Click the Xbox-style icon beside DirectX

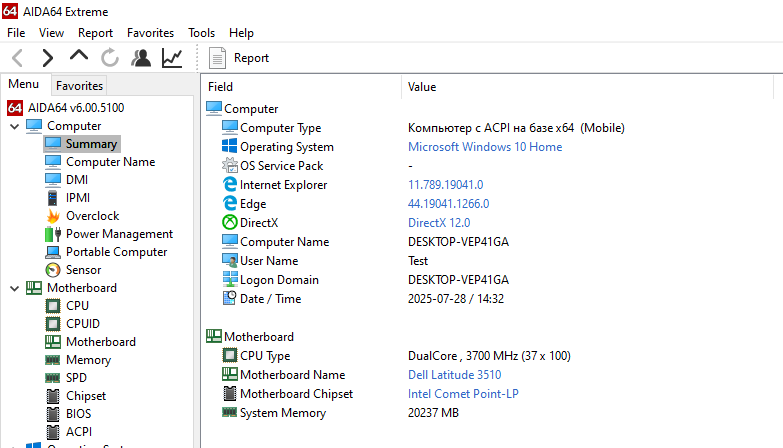tap(229, 222)
